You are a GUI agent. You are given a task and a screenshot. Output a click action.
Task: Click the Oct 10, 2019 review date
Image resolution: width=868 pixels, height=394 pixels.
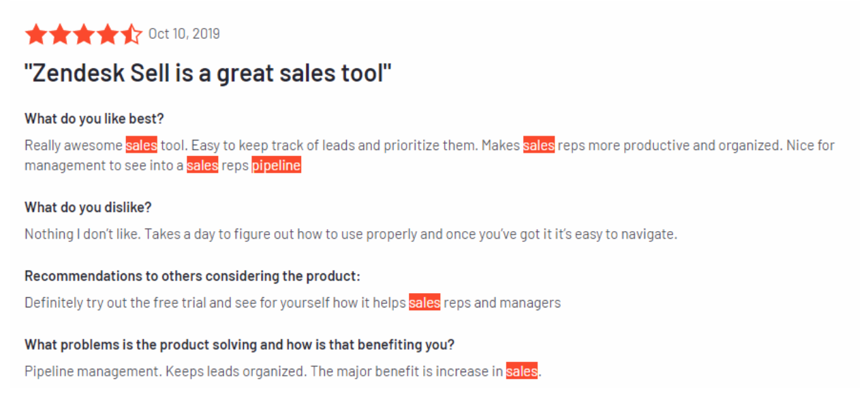coord(184,34)
